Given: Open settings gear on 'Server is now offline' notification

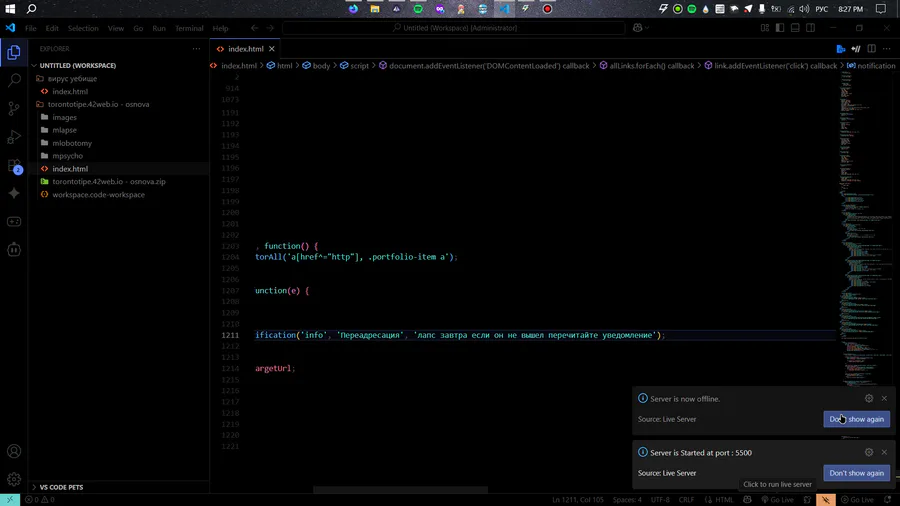Looking at the screenshot, I should click(869, 398).
